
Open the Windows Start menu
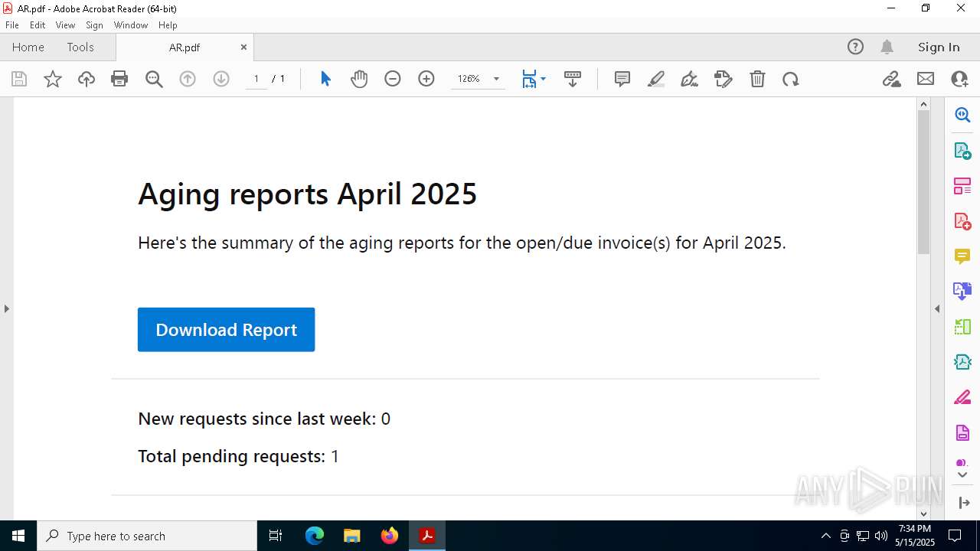18,536
